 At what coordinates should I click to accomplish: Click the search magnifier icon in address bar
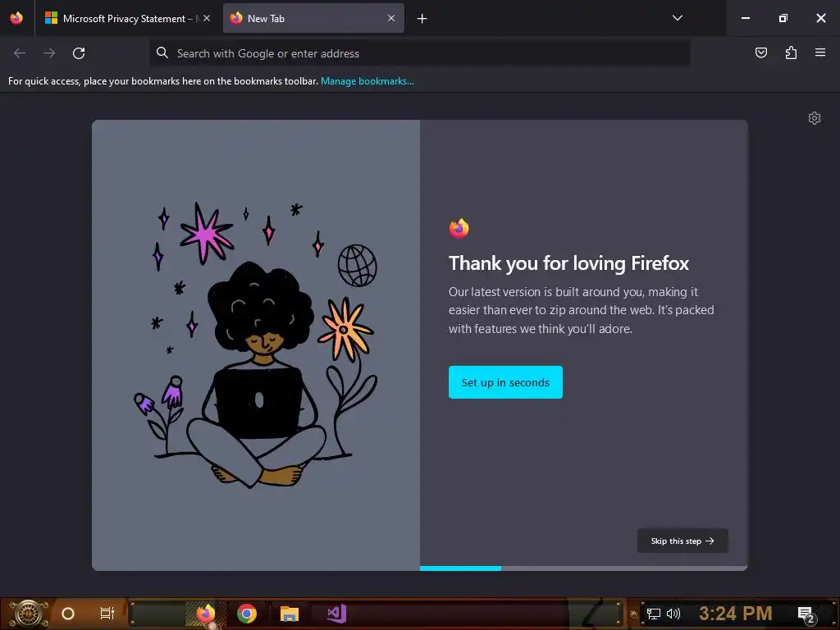click(x=162, y=52)
